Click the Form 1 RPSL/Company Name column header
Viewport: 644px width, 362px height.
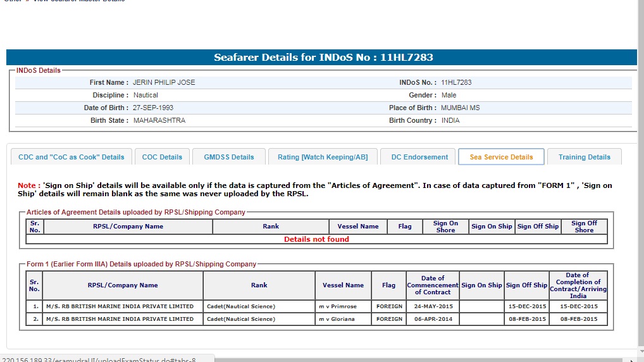click(x=123, y=285)
